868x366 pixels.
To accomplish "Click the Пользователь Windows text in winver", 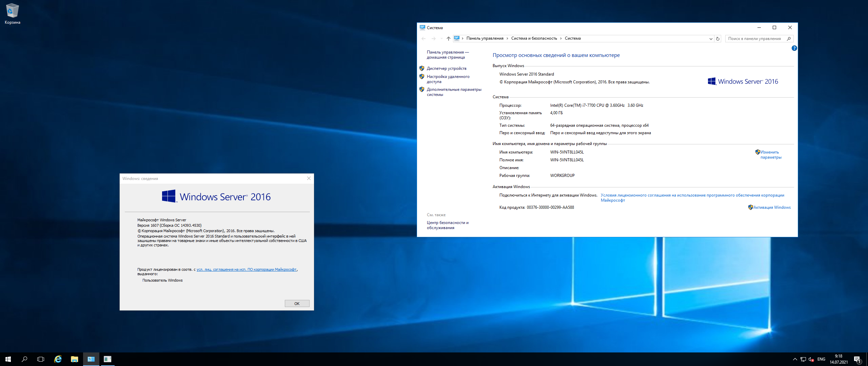I will (x=162, y=281).
